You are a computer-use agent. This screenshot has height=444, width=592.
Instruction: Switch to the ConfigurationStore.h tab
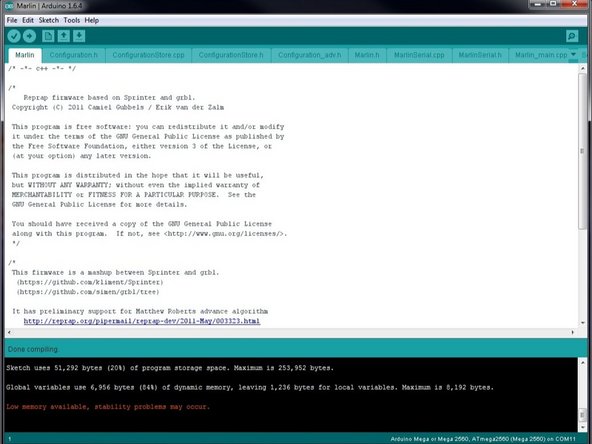click(x=231, y=55)
